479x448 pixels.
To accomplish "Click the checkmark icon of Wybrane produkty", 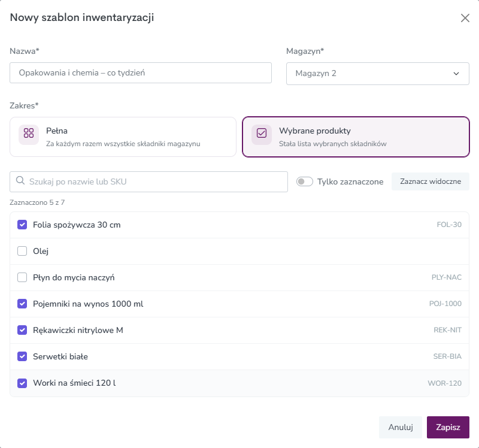I will 262,133.
